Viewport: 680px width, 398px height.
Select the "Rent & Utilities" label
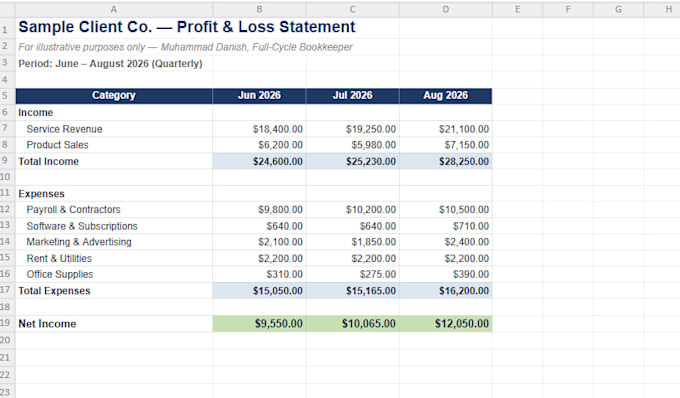click(59, 259)
